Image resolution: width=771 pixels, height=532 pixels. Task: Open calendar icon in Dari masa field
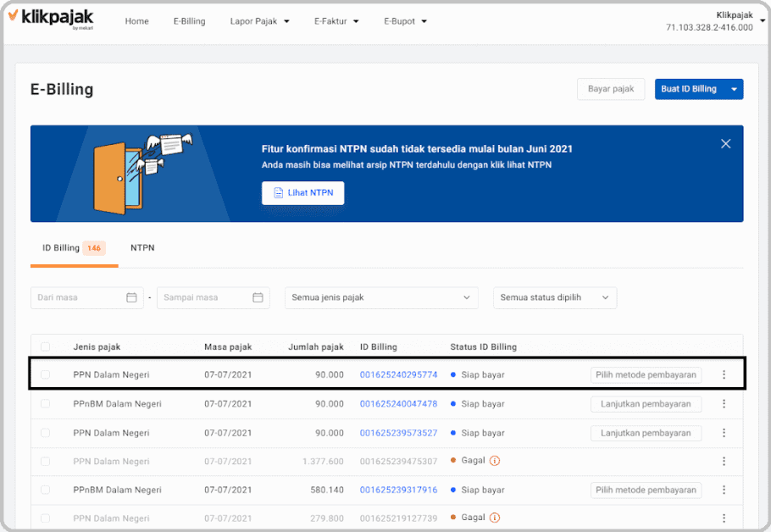pos(131,297)
